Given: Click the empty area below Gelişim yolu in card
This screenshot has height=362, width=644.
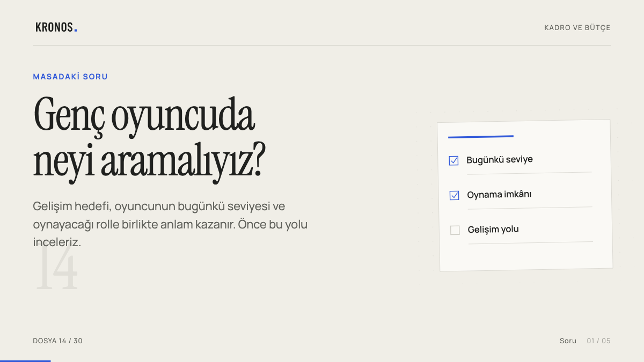Looking at the screenshot, I should coord(526,256).
